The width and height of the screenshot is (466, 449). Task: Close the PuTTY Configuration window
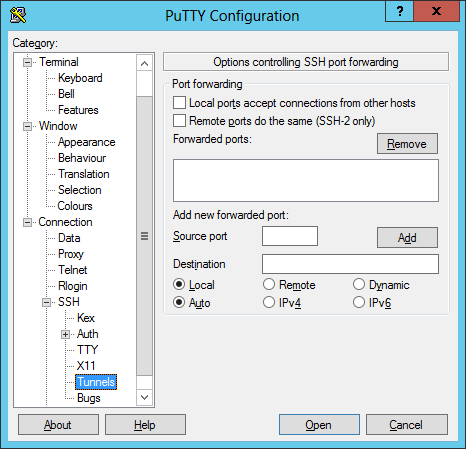[436, 11]
